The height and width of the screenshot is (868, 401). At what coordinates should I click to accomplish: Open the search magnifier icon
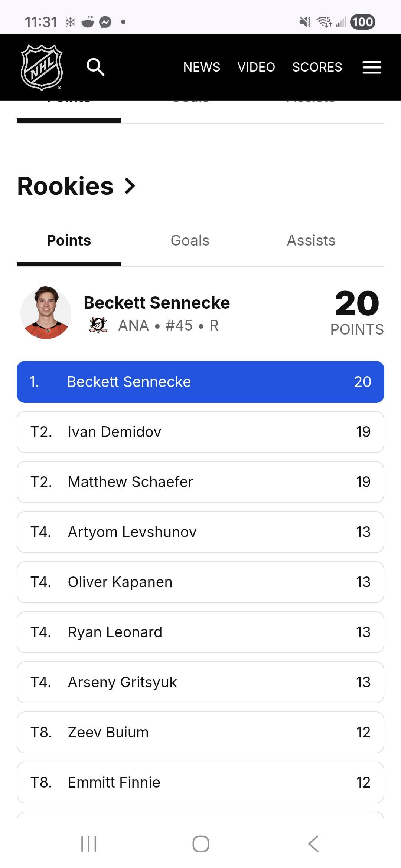point(95,67)
